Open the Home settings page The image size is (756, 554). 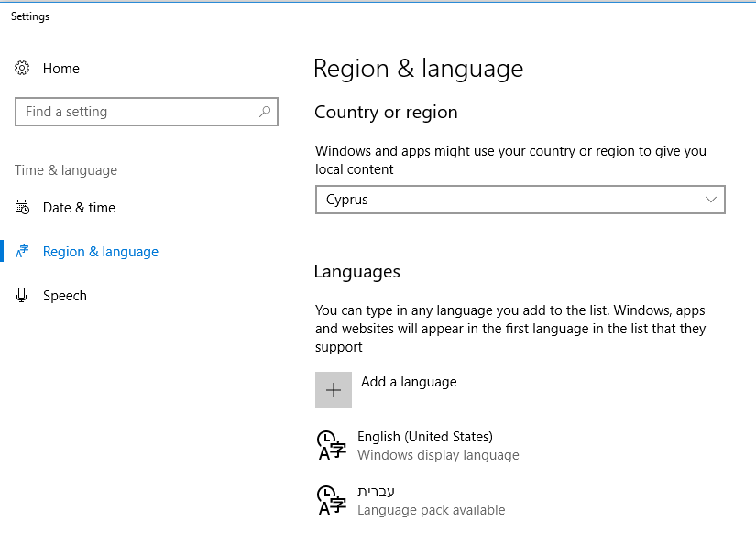pos(60,69)
